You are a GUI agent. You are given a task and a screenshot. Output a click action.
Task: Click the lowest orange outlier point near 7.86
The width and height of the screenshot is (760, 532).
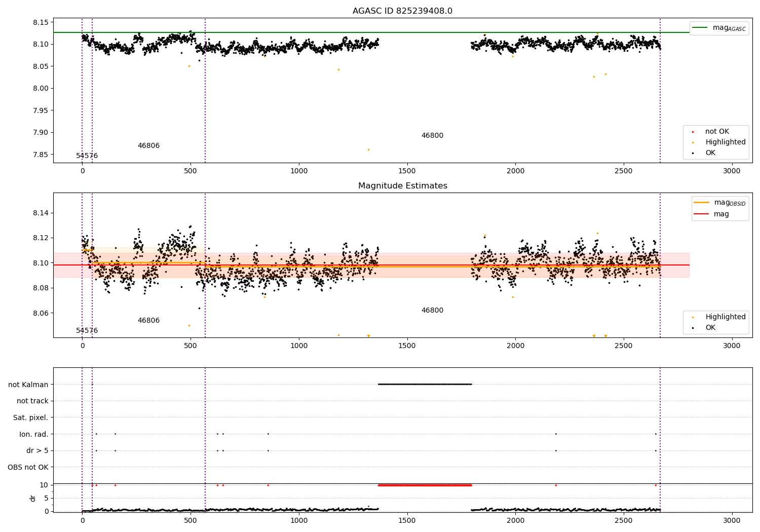tap(368, 149)
